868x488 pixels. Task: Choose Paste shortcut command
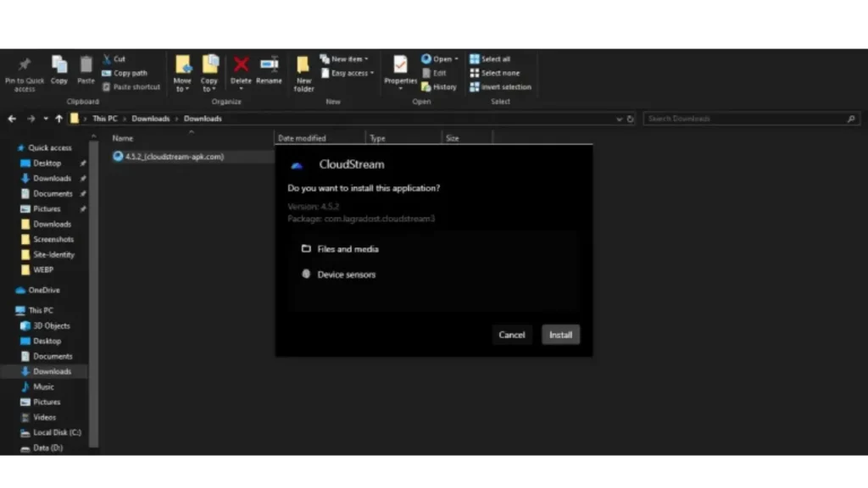tap(131, 87)
